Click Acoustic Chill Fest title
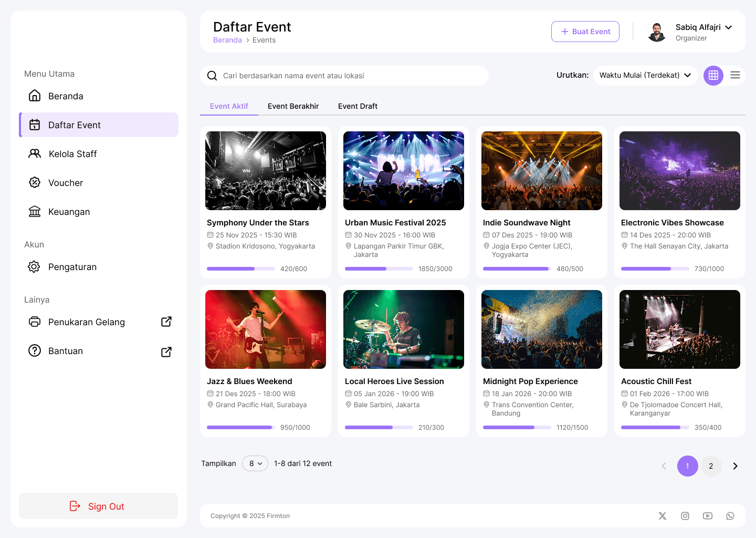 coord(656,381)
